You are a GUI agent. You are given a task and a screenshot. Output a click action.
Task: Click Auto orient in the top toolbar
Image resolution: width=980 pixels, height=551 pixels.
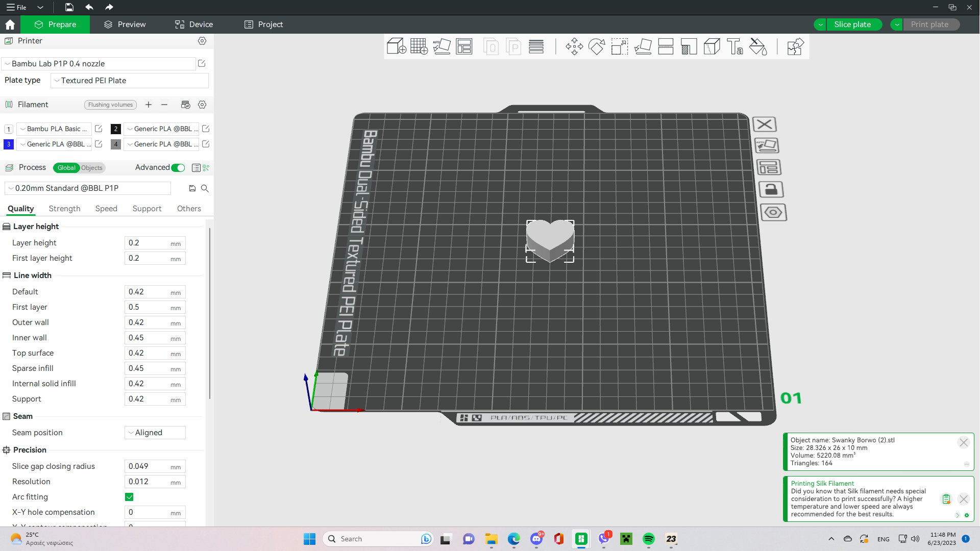coord(442,46)
